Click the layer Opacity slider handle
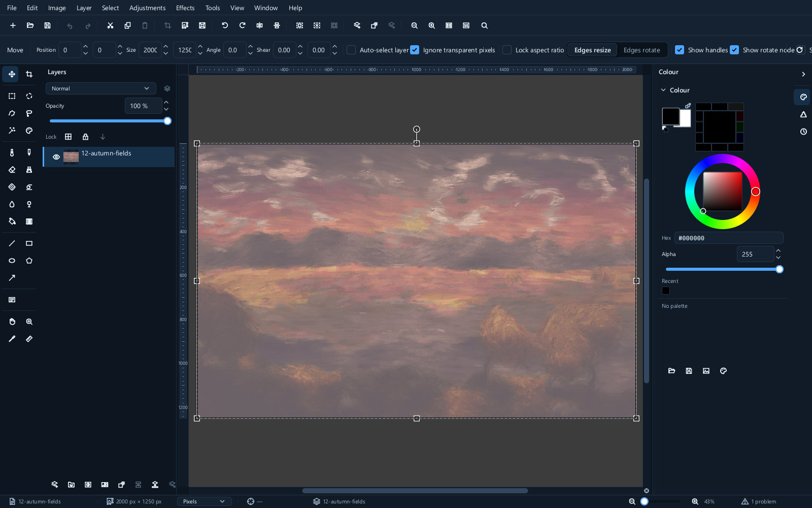Screen dimensions: 812x508 [167, 121]
